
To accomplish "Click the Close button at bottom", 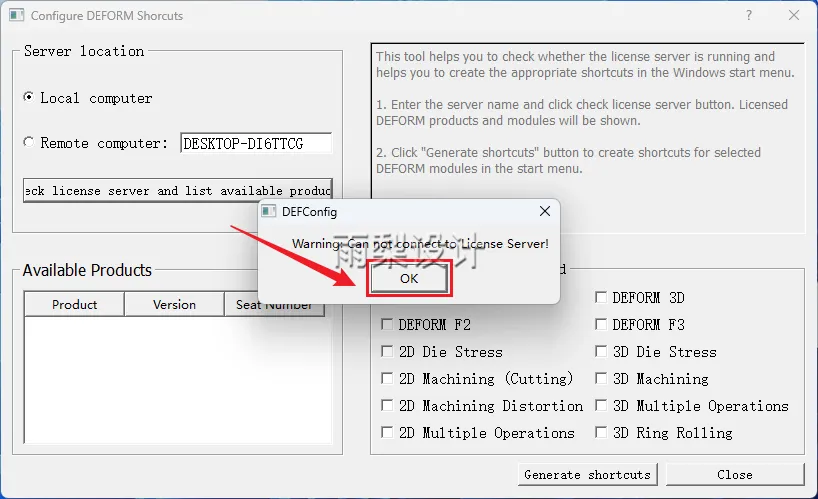I will [735, 474].
